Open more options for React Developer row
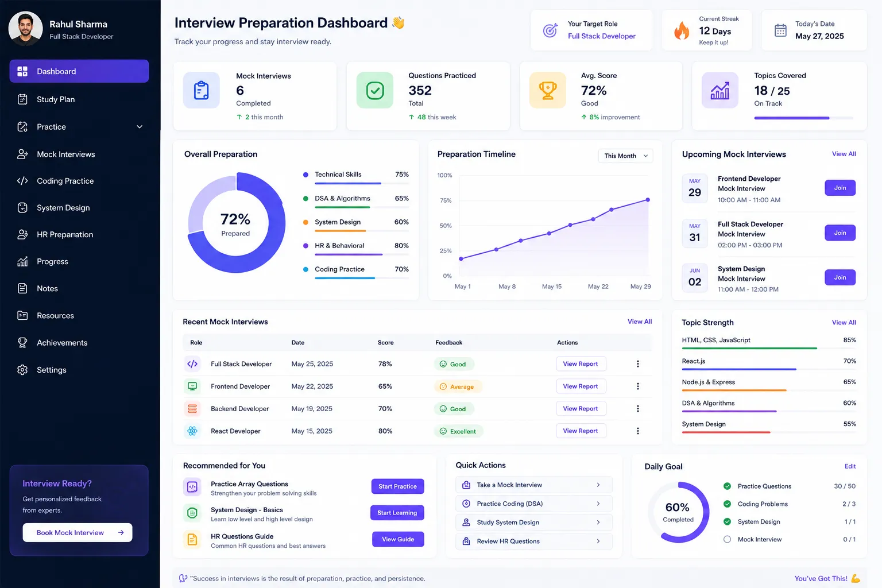The image size is (882, 588). 638,431
